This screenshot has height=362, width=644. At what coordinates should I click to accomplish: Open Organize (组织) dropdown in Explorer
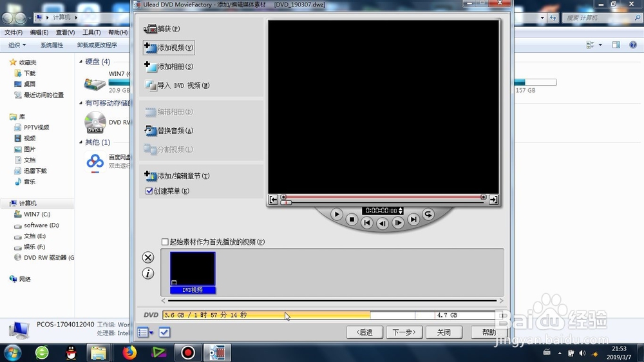pyautogui.click(x=17, y=45)
